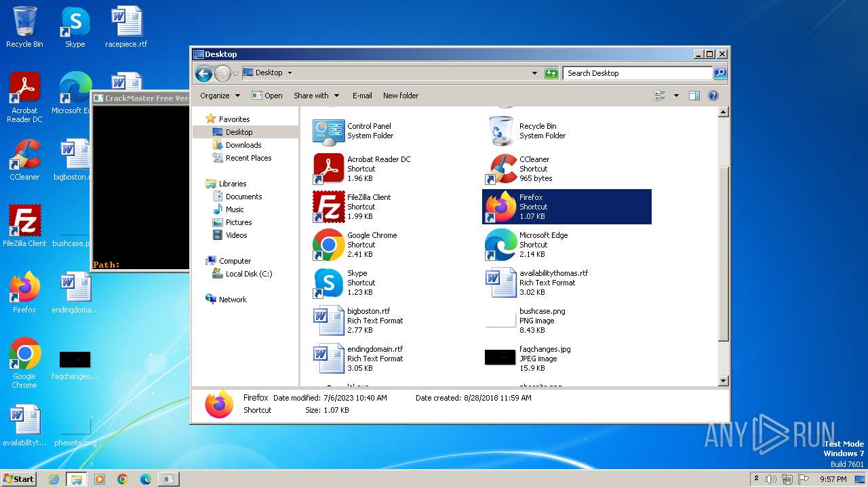
Task: Click the address bar refresh button
Action: (551, 73)
